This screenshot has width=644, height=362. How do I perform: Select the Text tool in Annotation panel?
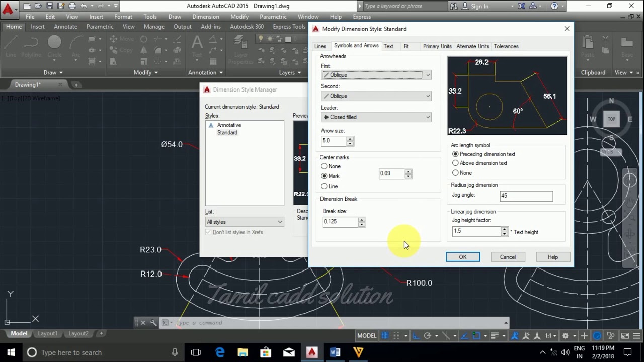197,46
